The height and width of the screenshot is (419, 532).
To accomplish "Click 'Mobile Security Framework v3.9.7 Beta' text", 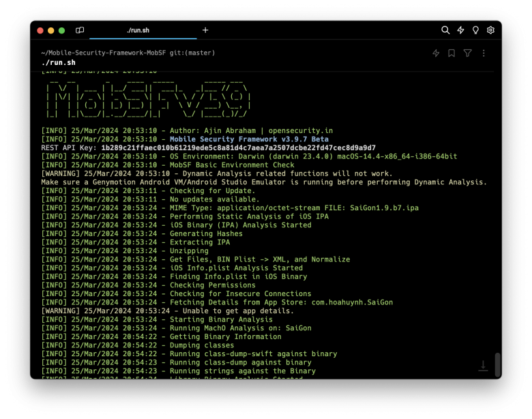I will tap(249, 139).
